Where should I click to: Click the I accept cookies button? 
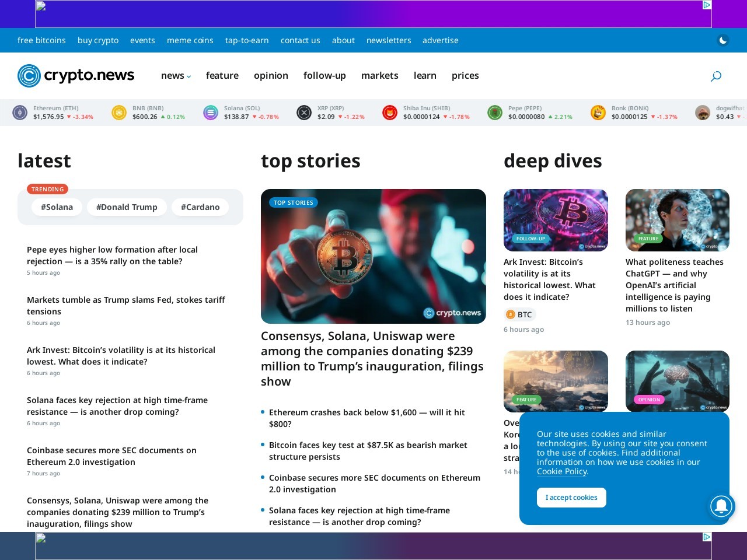pos(571,498)
